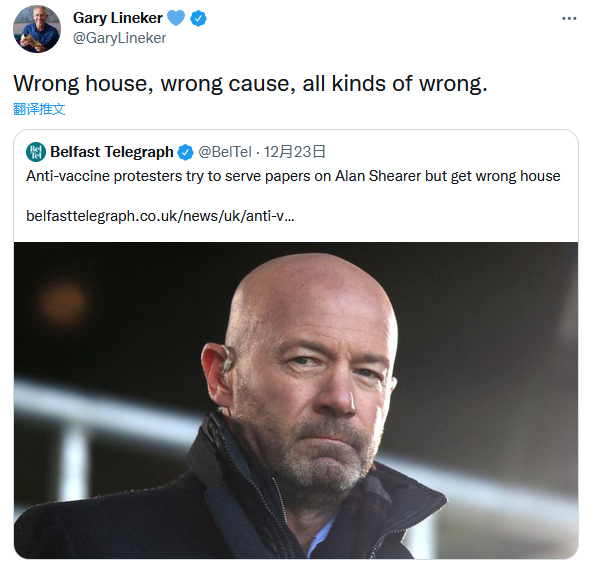Viewport: 595px width, 564px height.
Task: Open the three-dot more options menu
Action: (569, 18)
